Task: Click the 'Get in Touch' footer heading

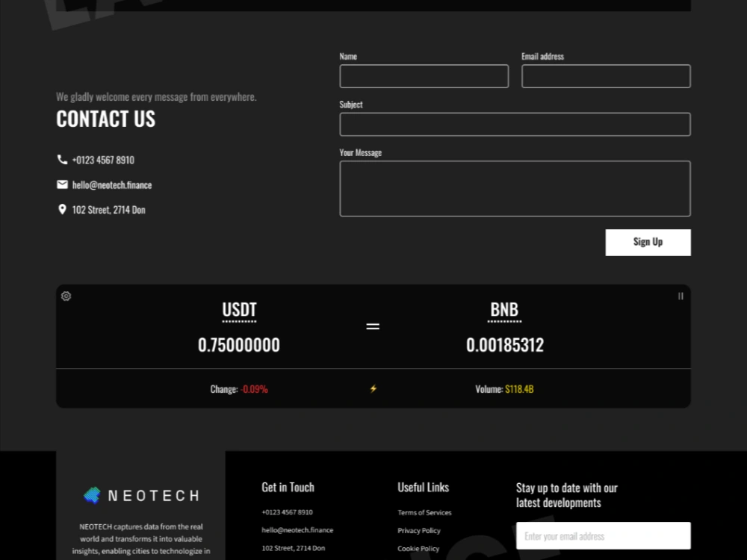Action: (x=288, y=488)
